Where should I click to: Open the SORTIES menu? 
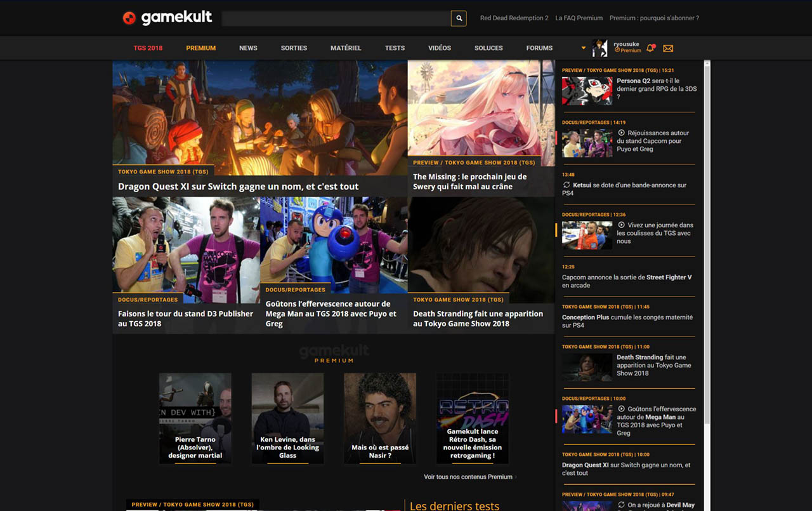pyautogui.click(x=294, y=48)
